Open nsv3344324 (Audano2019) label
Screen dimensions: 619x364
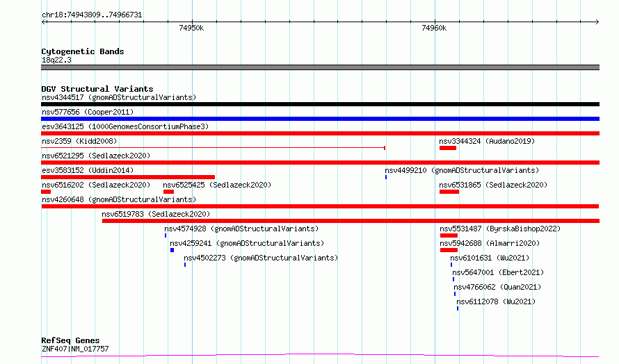pos(487,141)
